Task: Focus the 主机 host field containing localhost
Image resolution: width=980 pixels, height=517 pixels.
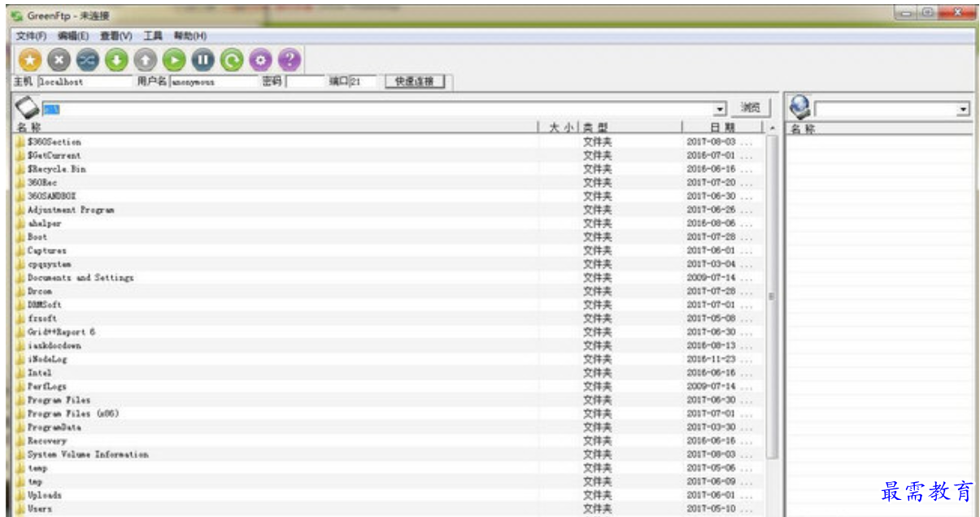Action: click(x=84, y=81)
